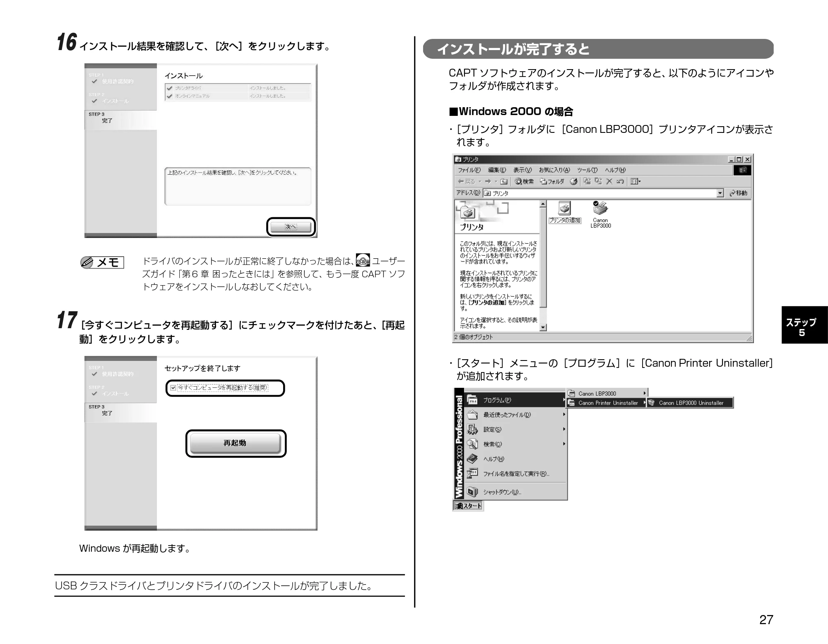Select the Canon LBP3000 printer icon
Viewport: 828px width, 644px height.
(600, 214)
